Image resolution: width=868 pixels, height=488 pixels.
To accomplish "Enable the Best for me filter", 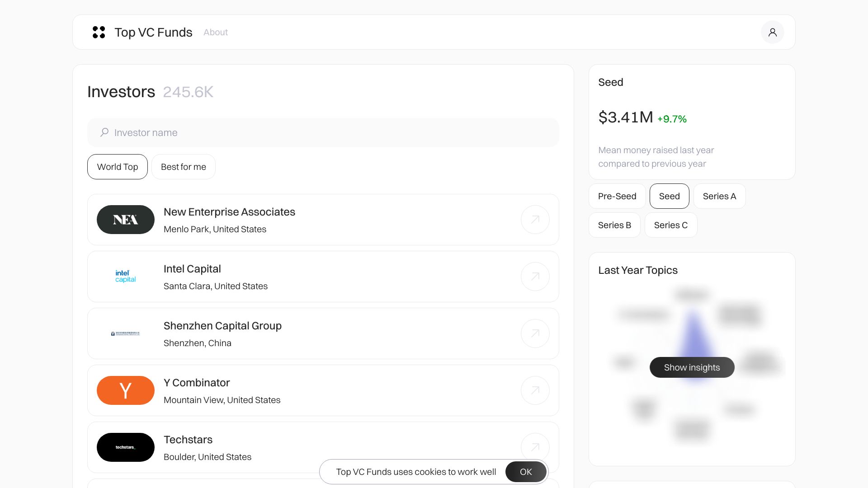I will pyautogui.click(x=183, y=167).
